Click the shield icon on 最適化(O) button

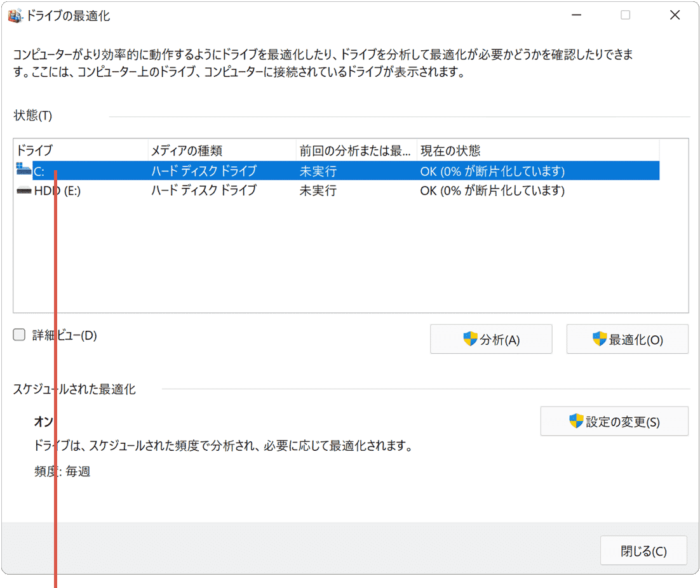(600, 339)
